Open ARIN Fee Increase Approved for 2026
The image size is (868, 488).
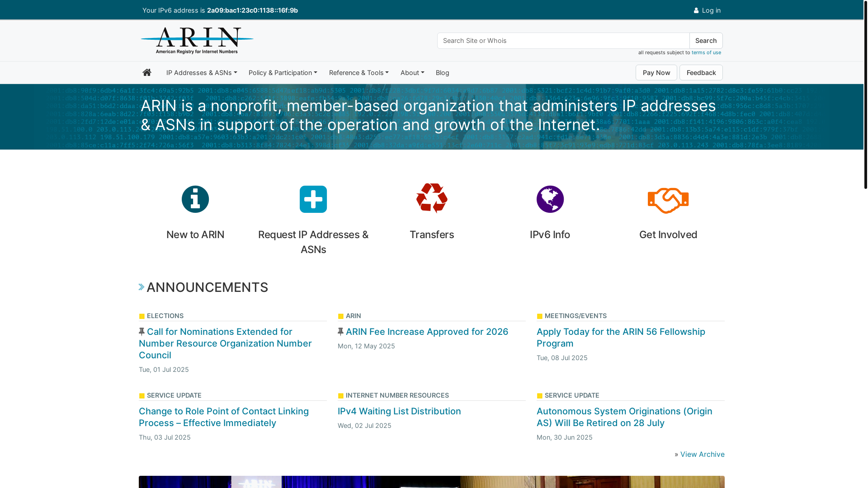pyautogui.click(x=427, y=332)
